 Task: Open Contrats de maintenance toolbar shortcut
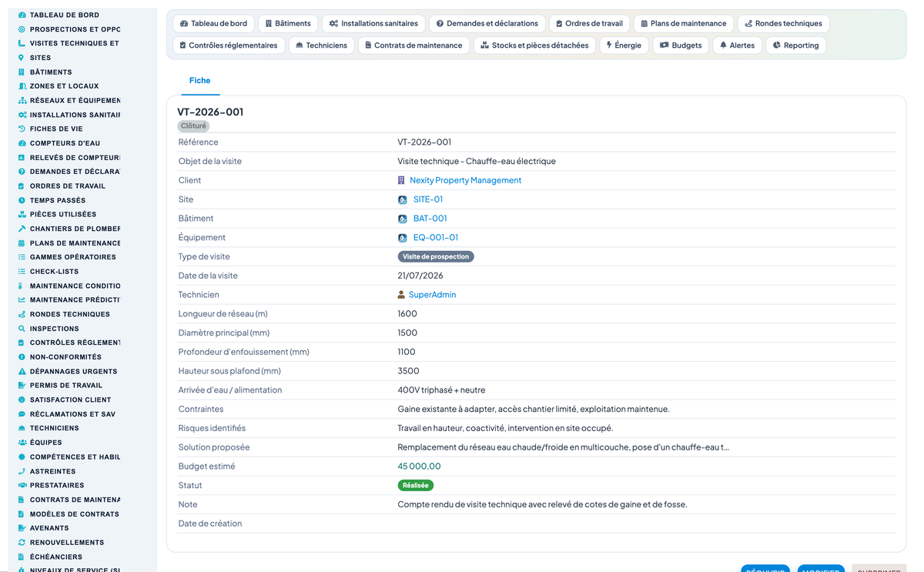(414, 45)
